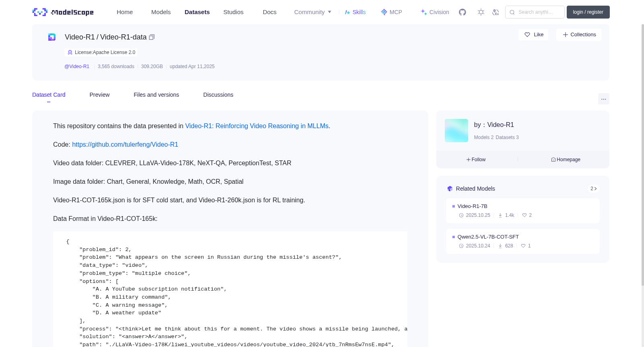The image size is (644, 347).
Task: Click the Skills icon in navbar
Action: coord(347,12)
